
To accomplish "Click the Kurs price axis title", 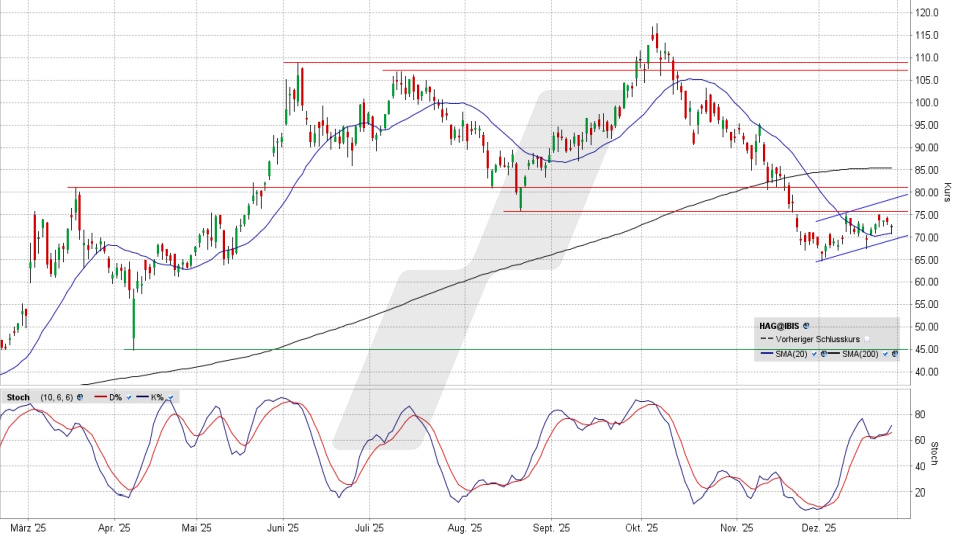I will coord(946,190).
